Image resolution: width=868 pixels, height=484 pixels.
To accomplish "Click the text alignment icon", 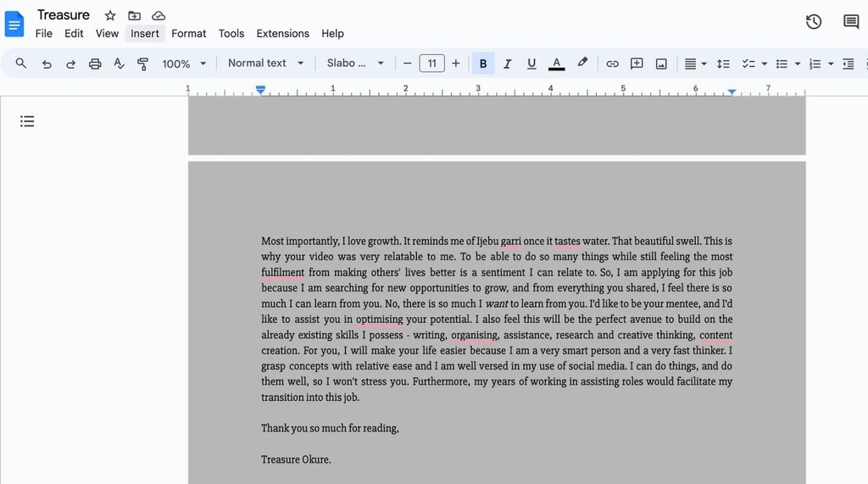I will tap(690, 64).
